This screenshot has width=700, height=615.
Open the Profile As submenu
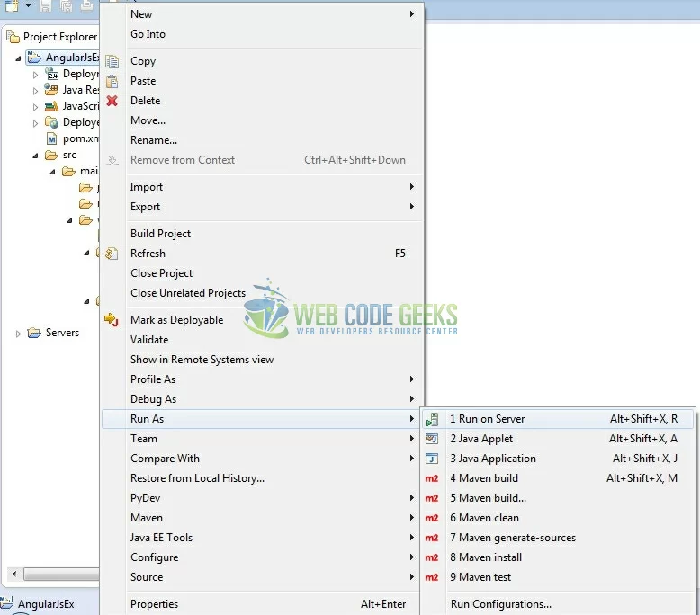point(263,379)
